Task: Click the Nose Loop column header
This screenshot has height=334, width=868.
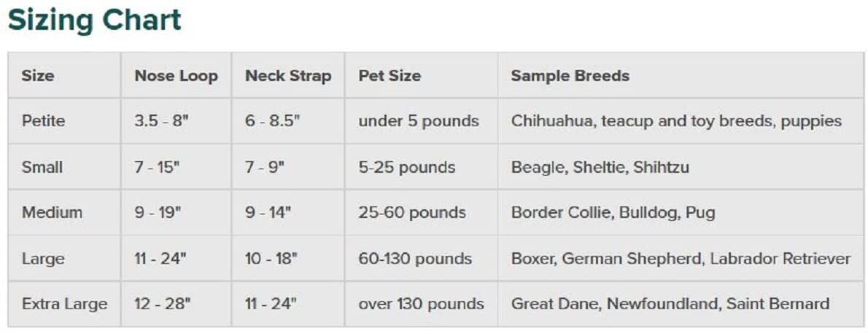Action: click(176, 76)
